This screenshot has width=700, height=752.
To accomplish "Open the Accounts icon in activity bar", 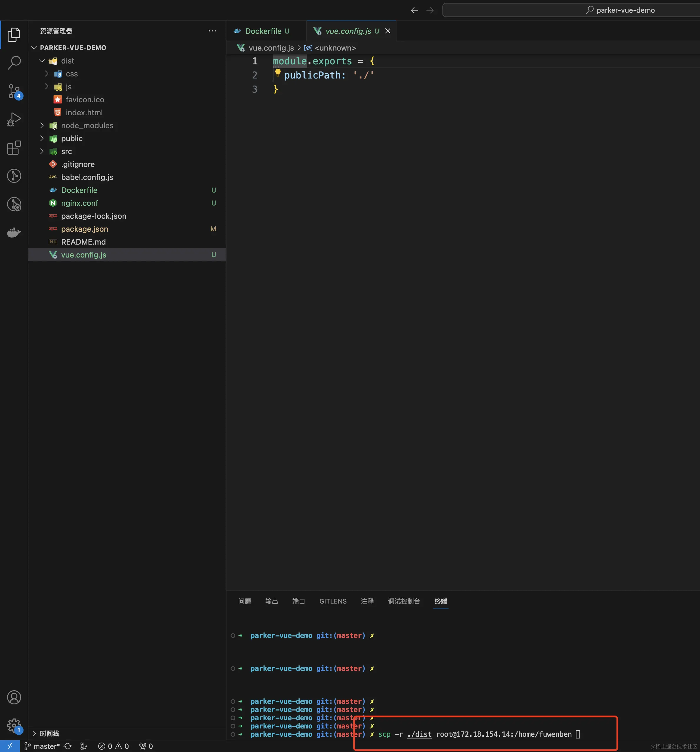I will coord(14,697).
